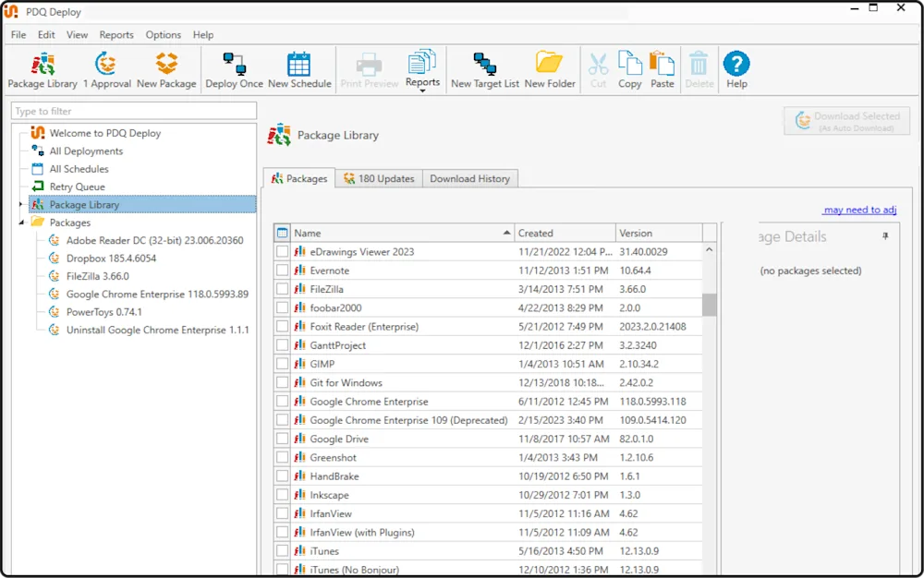Select Retry Queue in the tree
The image size is (924, 578).
coord(78,187)
